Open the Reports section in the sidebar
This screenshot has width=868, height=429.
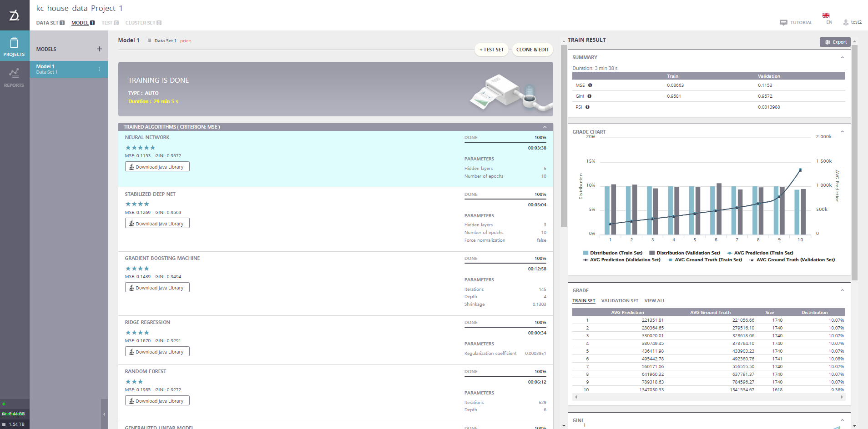pyautogui.click(x=14, y=77)
